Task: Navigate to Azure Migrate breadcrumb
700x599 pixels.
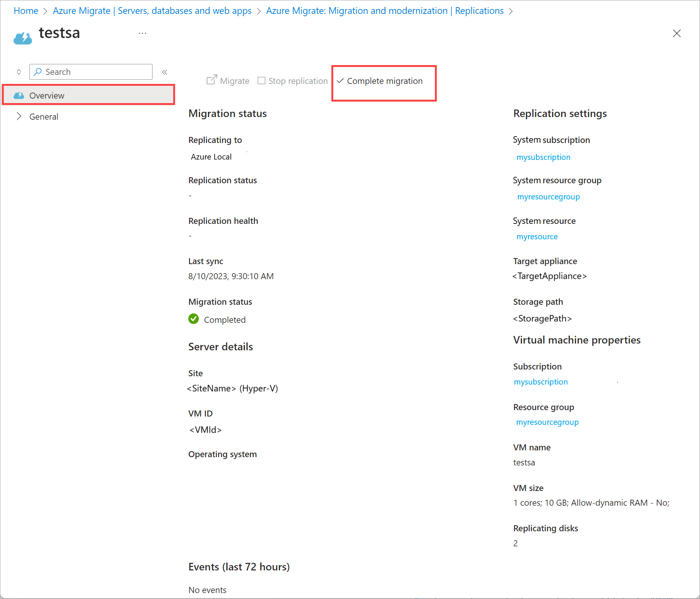Action: click(x=152, y=11)
